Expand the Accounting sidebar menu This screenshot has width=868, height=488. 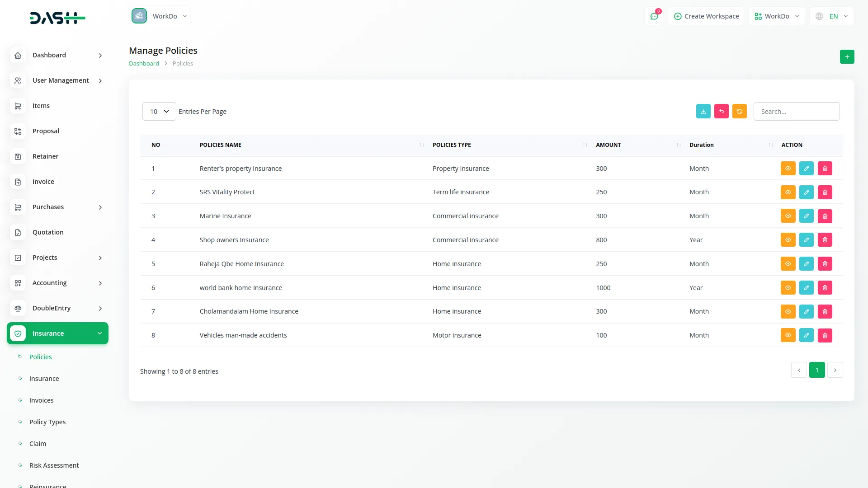coord(49,283)
